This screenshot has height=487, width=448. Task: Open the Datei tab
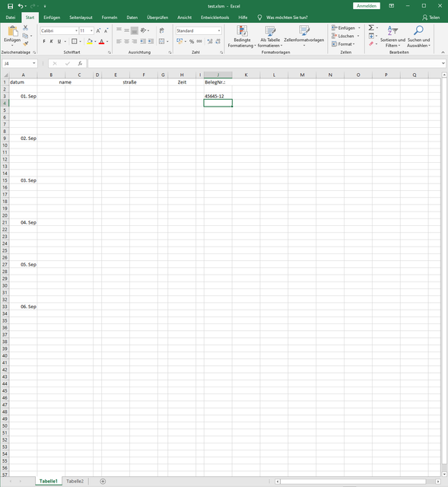11,18
